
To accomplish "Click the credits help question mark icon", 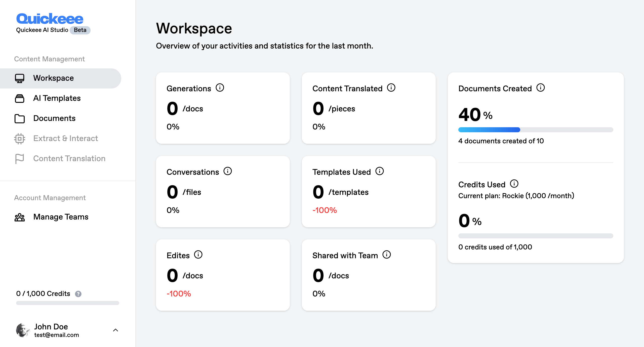I will coord(78,294).
